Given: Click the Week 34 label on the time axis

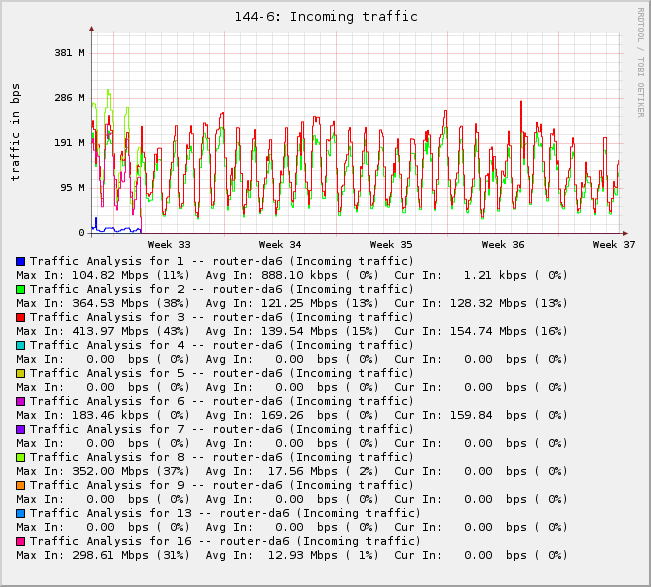Looking at the screenshot, I should click(x=280, y=244).
